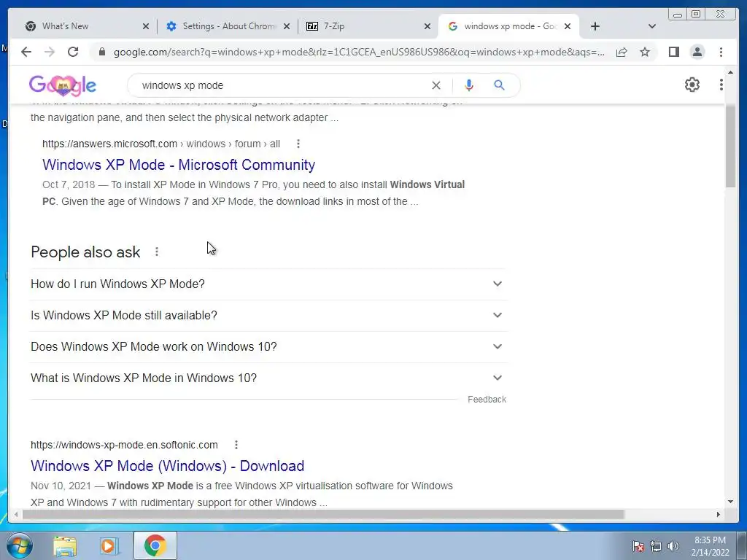Start a voice search with microphone
Screen dimensions: 747x560
tap(469, 85)
